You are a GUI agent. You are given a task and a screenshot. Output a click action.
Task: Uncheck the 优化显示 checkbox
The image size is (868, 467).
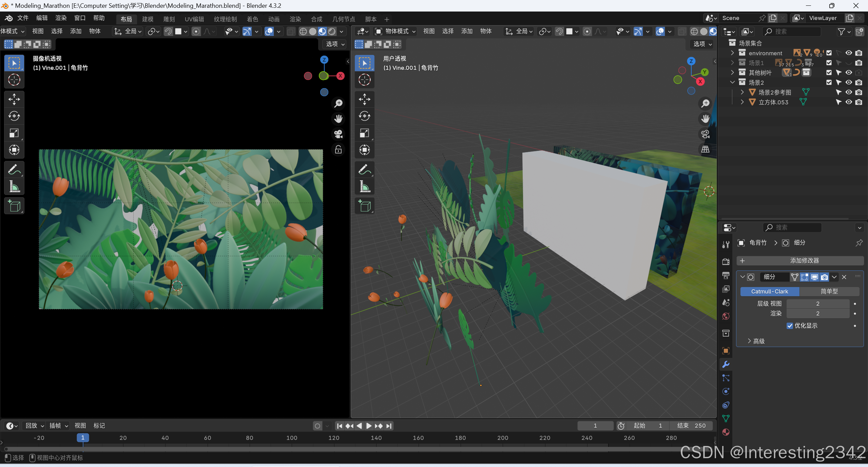[790, 326]
